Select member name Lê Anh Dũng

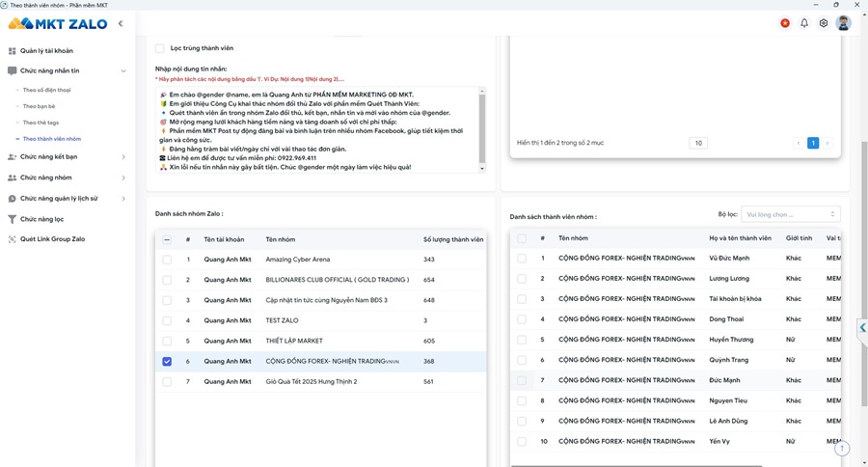[x=728, y=421]
